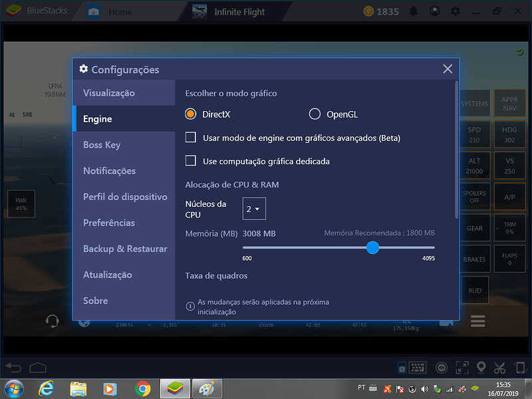Click the headset ATC icon in game
This screenshot has height=399, width=532.
click(x=53, y=321)
